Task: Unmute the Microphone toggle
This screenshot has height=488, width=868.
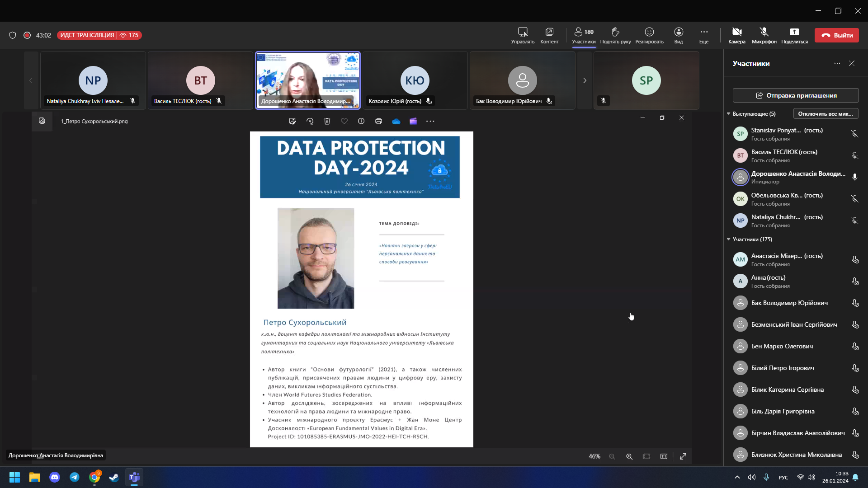Action: pyautogui.click(x=764, y=32)
